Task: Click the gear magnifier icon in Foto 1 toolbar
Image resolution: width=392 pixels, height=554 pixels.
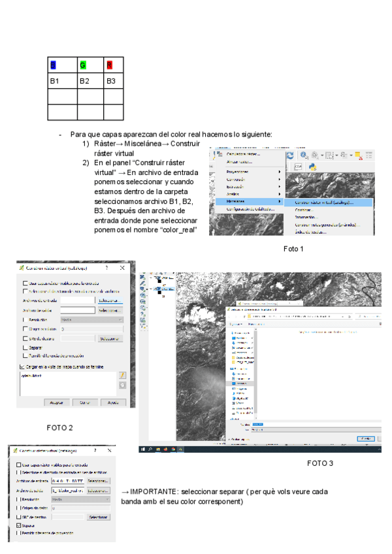Action: point(315,155)
